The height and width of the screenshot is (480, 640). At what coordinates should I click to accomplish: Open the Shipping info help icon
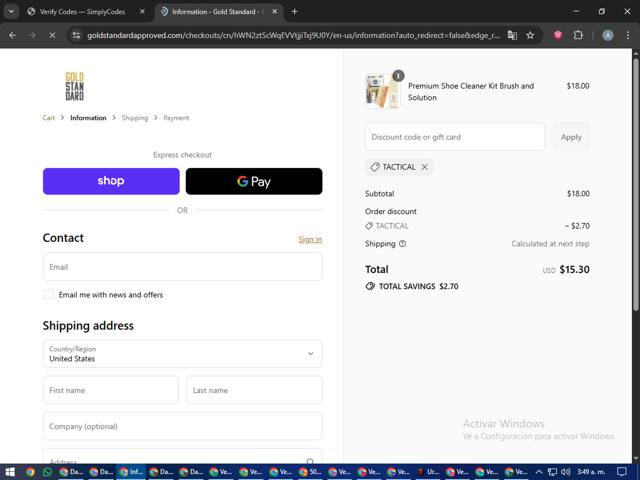pos(402,244)
